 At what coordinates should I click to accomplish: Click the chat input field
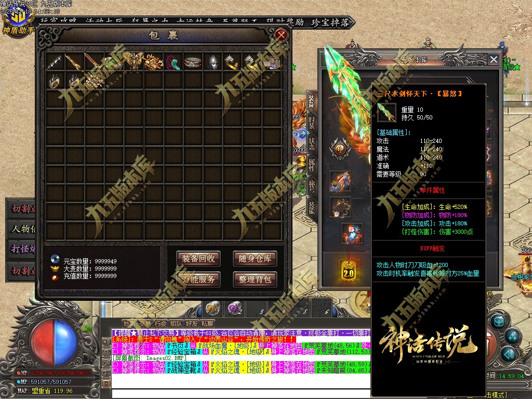[x=241, y=394]
